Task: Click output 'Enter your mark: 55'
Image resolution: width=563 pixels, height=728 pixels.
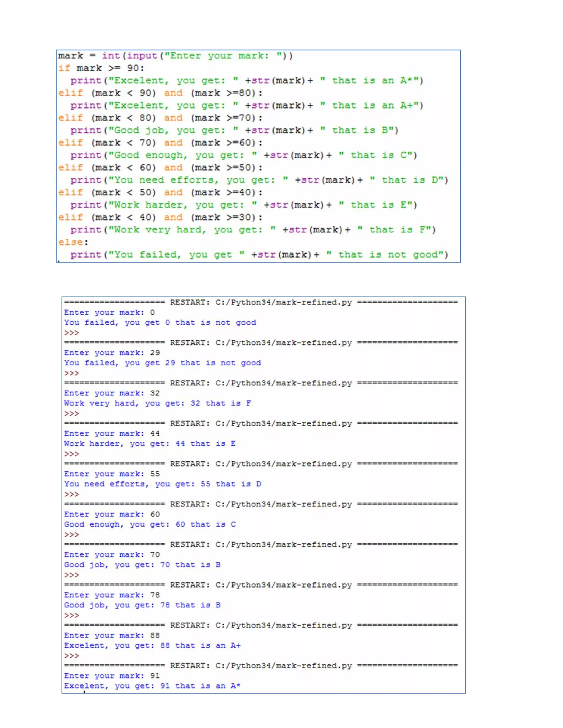Action: click(112, 474)
